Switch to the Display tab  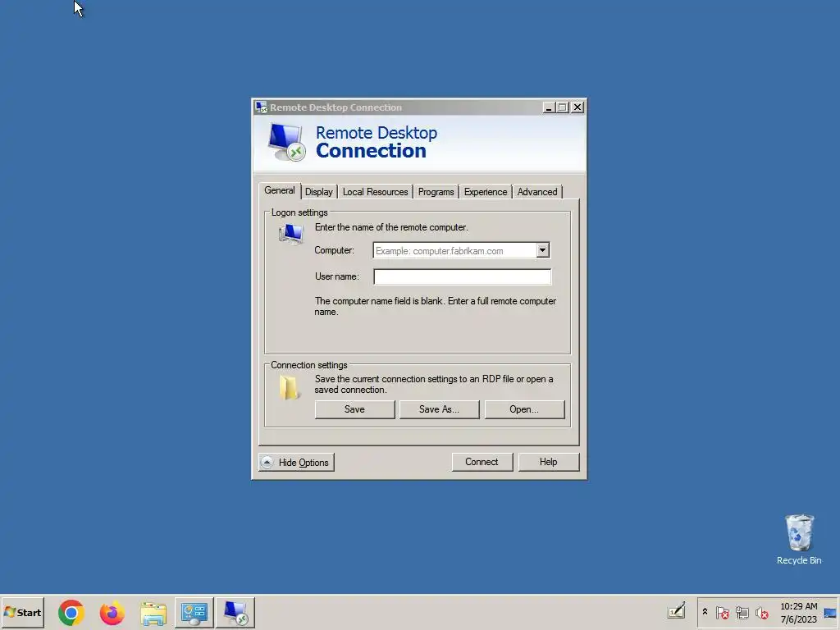coord(319,192)
